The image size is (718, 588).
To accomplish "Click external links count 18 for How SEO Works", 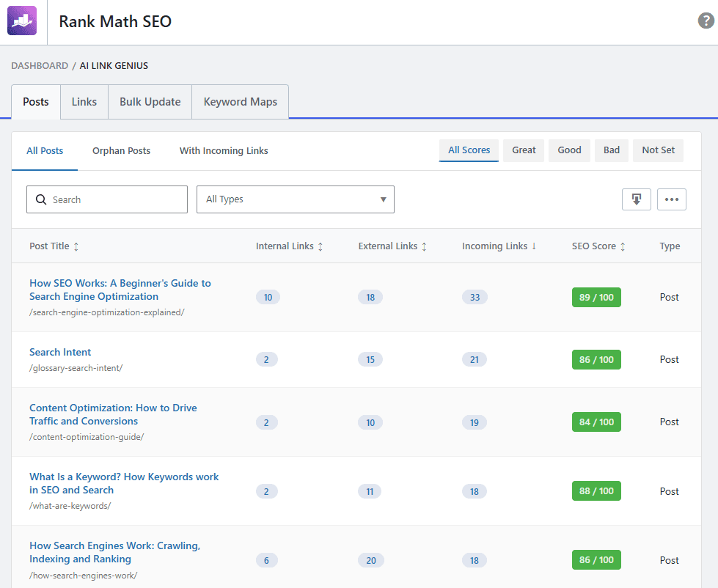I will pyautogui.click(x=370, y=298).
